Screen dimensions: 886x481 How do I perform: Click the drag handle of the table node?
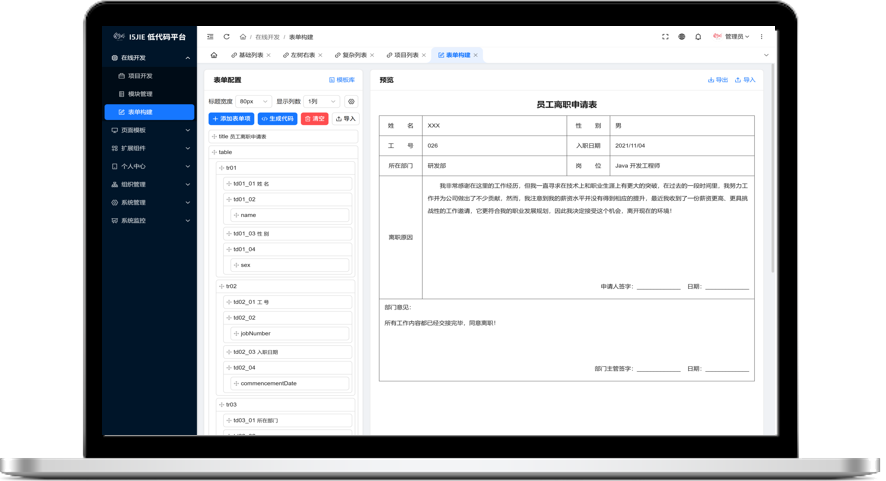click(214, 152)
